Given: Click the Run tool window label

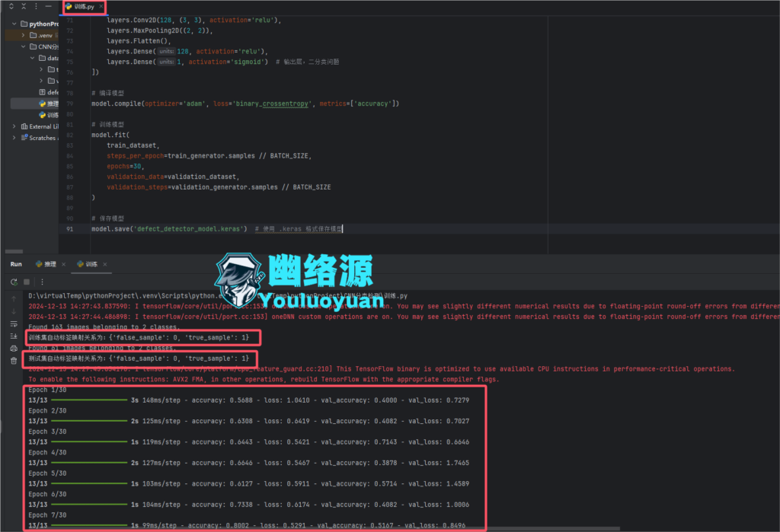Looking at the screenshot, I should (16, 265).
